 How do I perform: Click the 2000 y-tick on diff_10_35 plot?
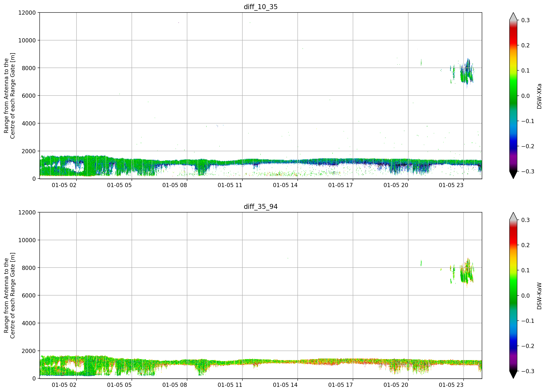29,151
